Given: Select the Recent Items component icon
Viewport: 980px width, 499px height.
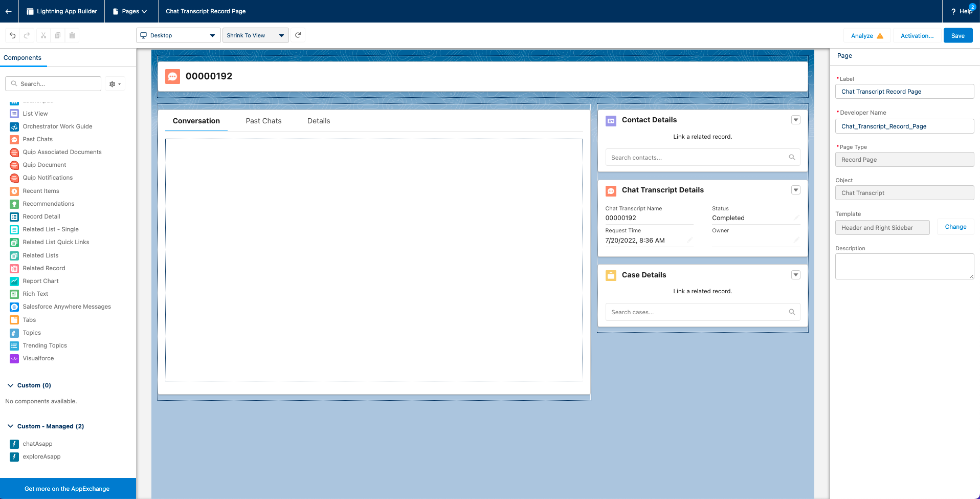Looking at the screenshot, I should (x=14, y=191).
